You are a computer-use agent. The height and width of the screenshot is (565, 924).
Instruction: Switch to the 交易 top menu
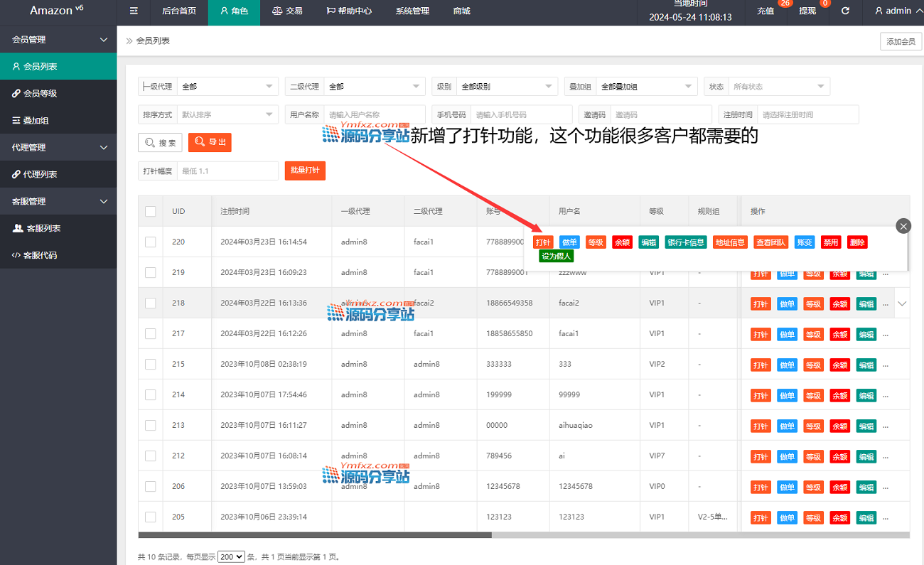click(287, 11)
